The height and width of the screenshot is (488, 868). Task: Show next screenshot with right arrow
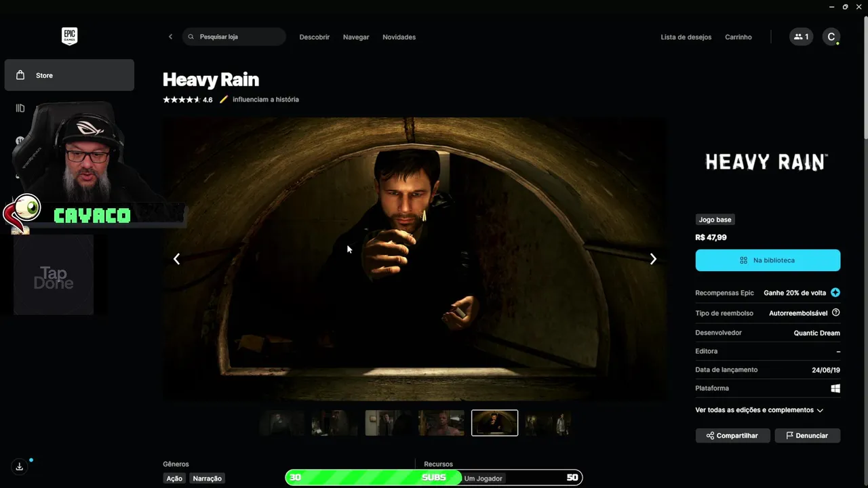click(653, 259)
